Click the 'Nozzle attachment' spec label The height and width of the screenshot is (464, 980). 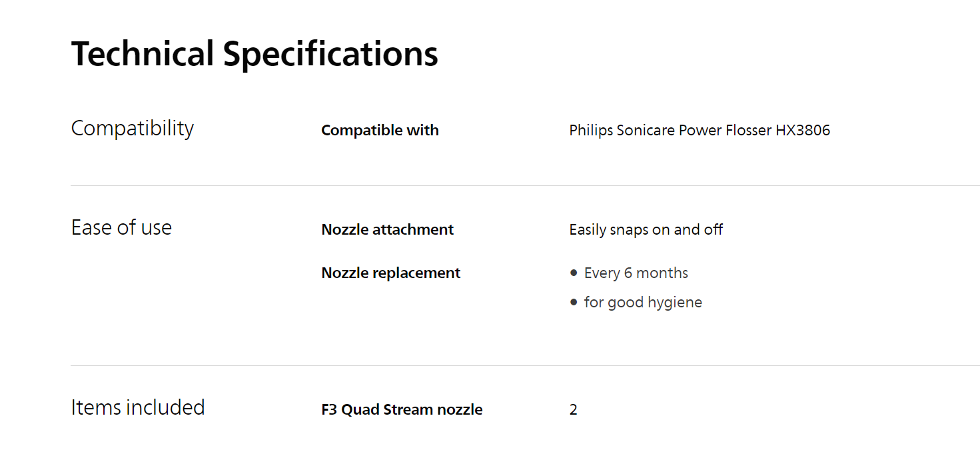point(387,230)
